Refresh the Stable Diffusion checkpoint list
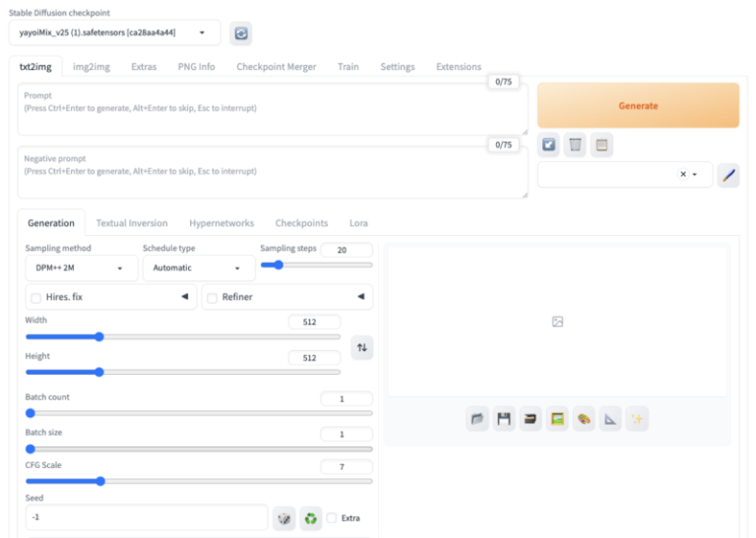Image resolution: width=756 pixels, height=538 pixels. [x=241, y=33]
